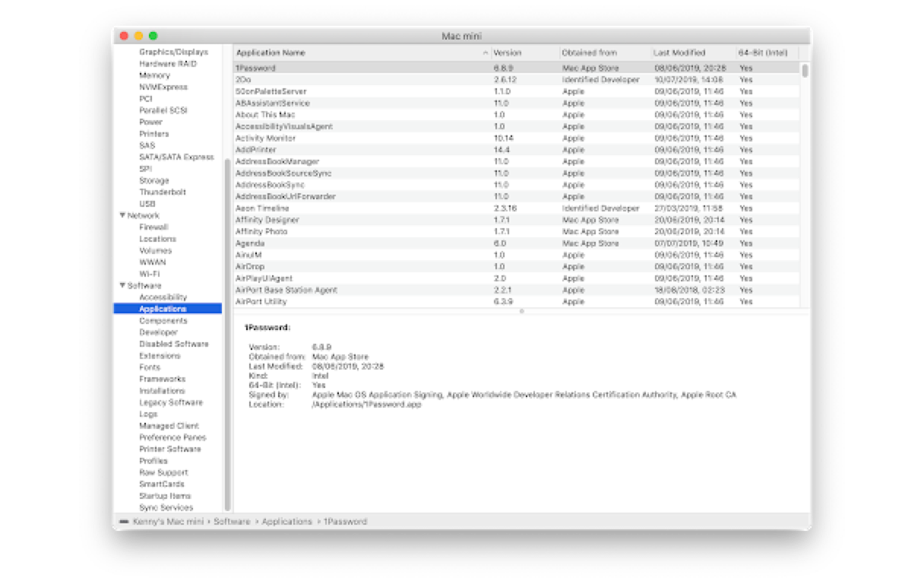Open Components under Software
The height and width of the screenshot is (578, 924).
point(163,321)
